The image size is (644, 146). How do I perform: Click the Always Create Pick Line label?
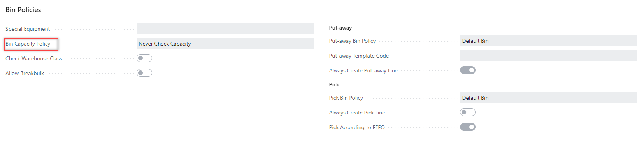(x=357, y=113)
